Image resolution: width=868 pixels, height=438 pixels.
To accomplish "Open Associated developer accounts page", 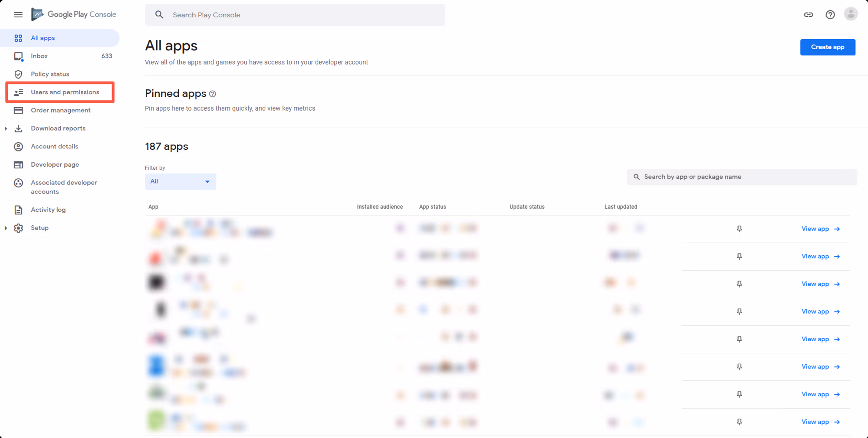I will (60, 187).
